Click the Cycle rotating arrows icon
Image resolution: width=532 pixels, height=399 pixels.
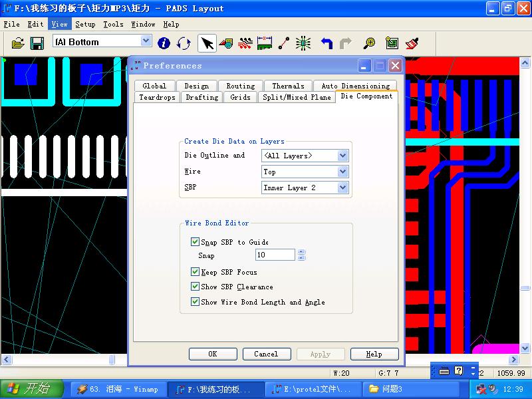[184, 43]
